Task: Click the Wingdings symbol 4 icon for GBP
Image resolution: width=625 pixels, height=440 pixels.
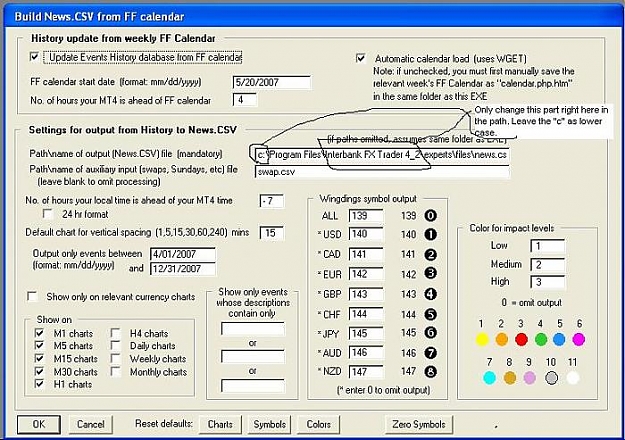Action: coord(430,294)
